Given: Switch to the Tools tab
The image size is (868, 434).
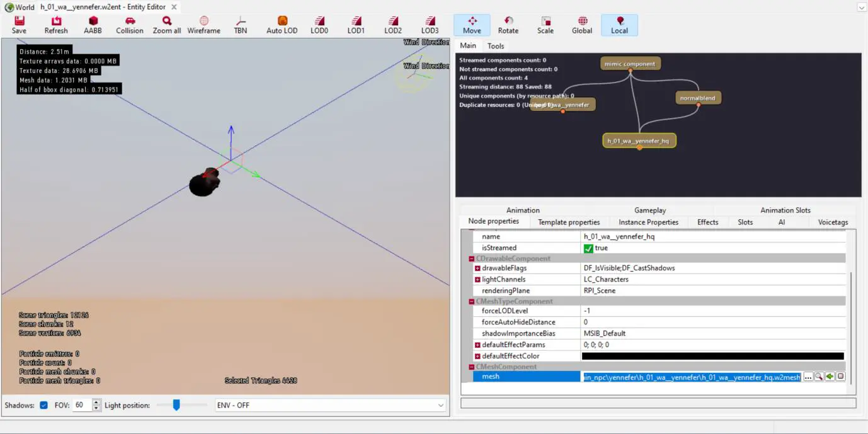Looking at the screenshot, I should [x=496, y=46].
